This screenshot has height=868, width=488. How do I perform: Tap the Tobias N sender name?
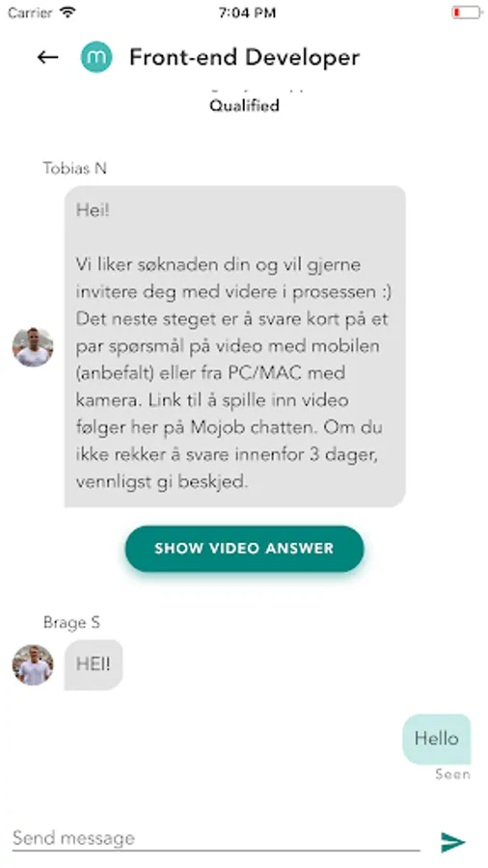tap(74, 168)
